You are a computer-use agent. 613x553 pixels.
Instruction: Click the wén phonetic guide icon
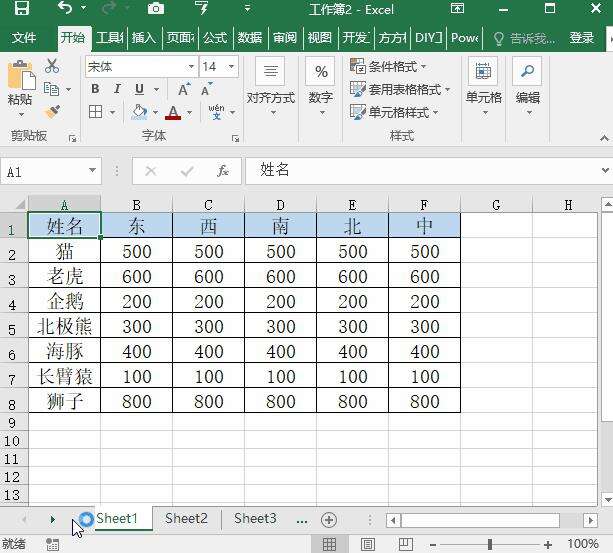click(x=216, y=112)
